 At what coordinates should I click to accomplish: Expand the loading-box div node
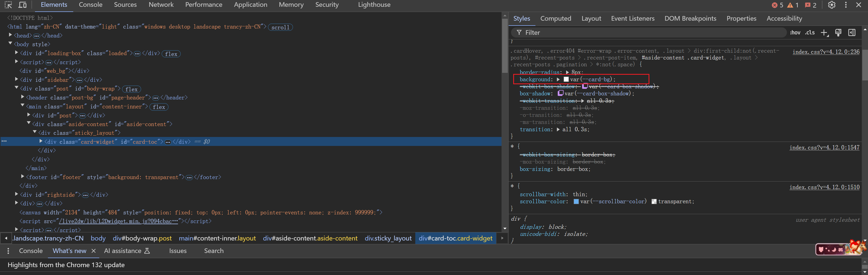click(x=17, y=53)
